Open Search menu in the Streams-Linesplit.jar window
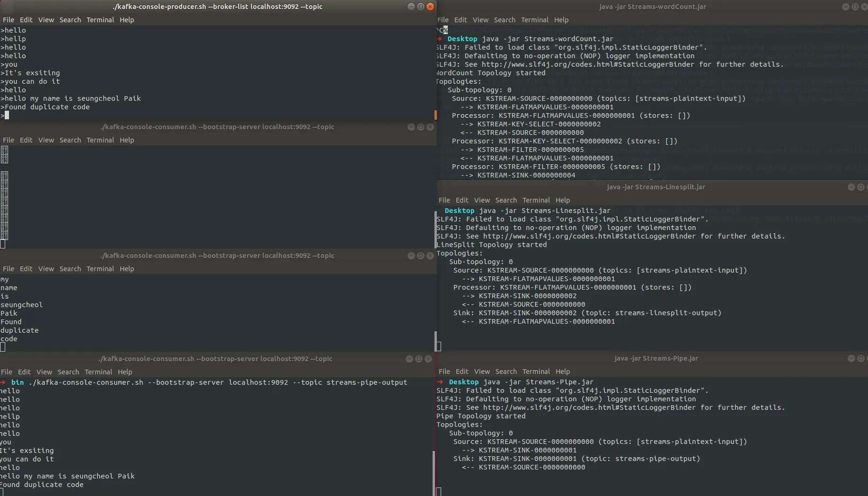Image resolution: width=868 pixels, height=496 pixels. [x=506, y=200]
